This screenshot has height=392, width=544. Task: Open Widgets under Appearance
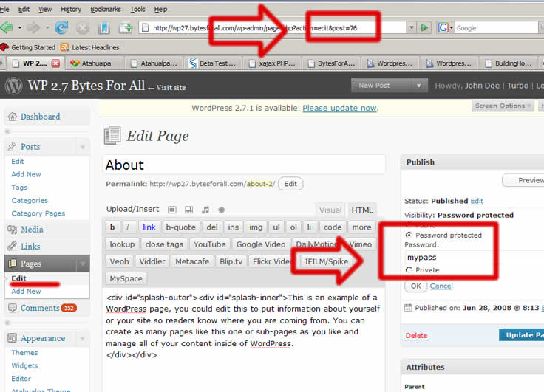coord(24,365)
